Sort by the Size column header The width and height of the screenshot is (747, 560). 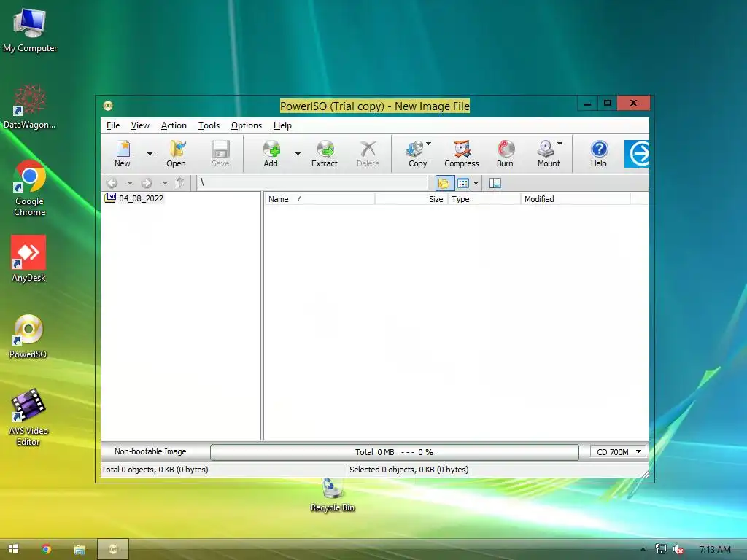pos(411,199)
